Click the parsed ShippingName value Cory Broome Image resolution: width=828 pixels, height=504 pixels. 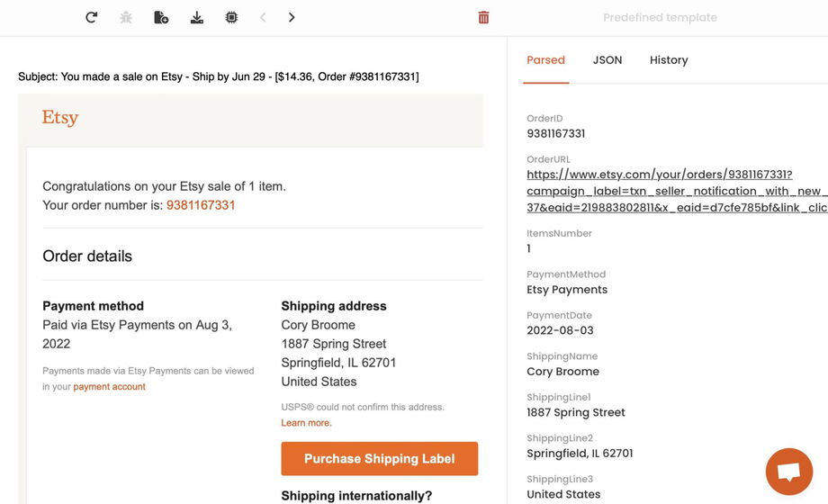(562, 372)
